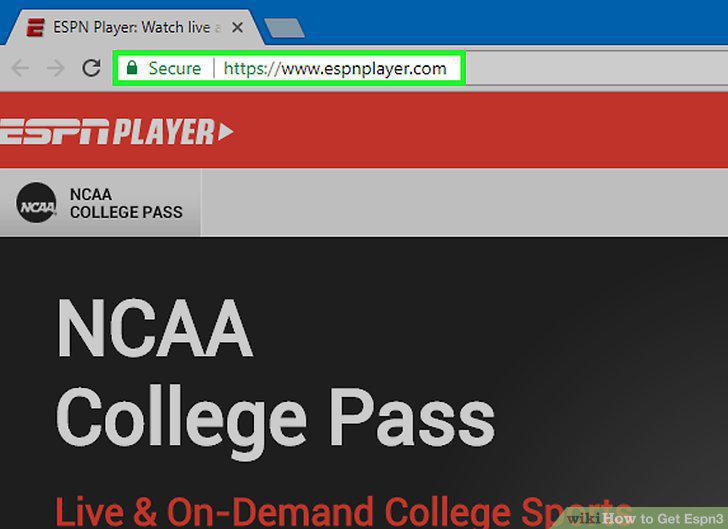728x529 pixels.
Task: Reload the page with refresh icon
Action: [x=91, y=68]
